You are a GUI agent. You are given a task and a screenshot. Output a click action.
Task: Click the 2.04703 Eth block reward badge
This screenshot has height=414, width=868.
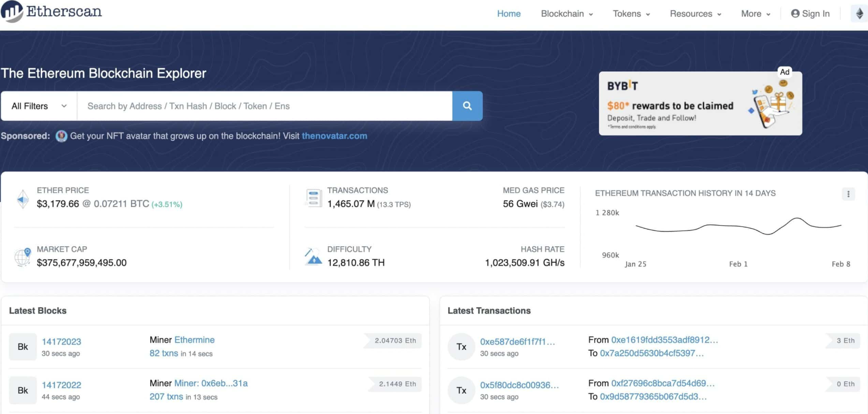click(x=393, y=340)
